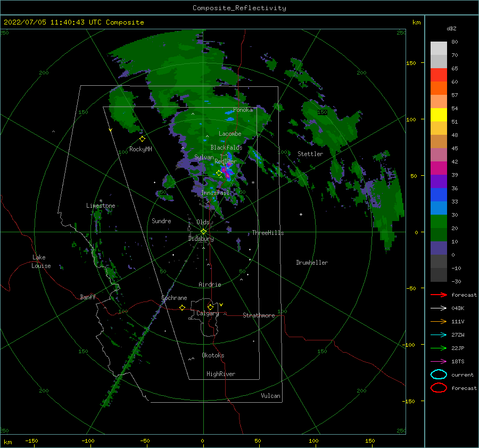Click the Composite_Reflectivity title
Viewport: 479px width, 448px height.
coord(240,8)
